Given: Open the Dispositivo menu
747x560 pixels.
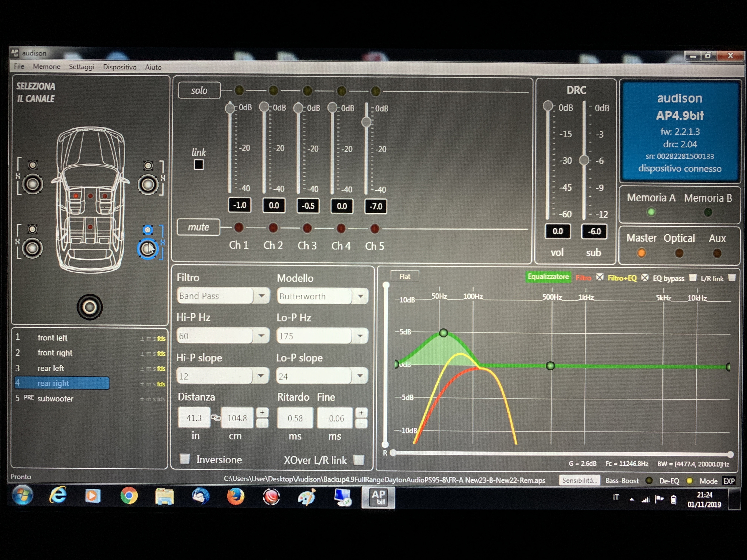Looking at the screenshot, I should [119, 67].
